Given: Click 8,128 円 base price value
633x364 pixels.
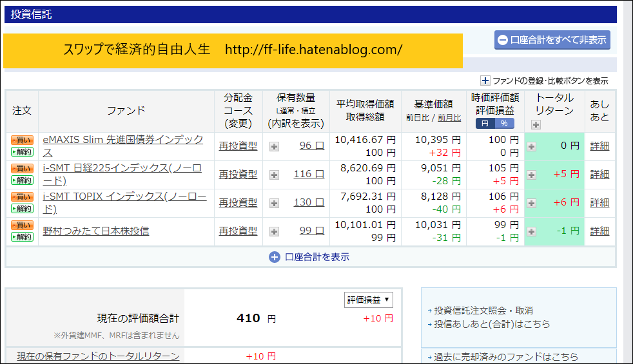Looking at the screenshot, I should click(x=441, y=196).
